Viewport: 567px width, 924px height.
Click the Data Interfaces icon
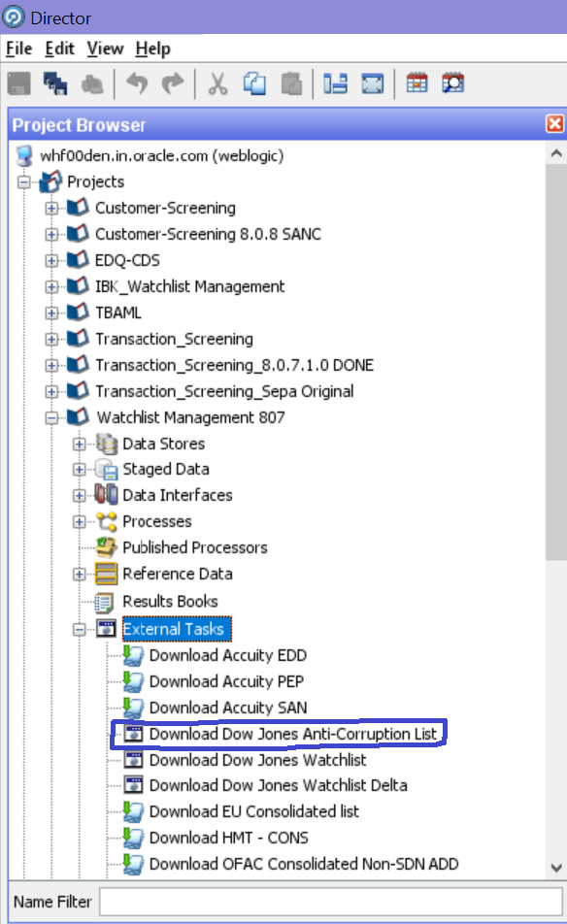pyautogui.click(x=107, y=495)
